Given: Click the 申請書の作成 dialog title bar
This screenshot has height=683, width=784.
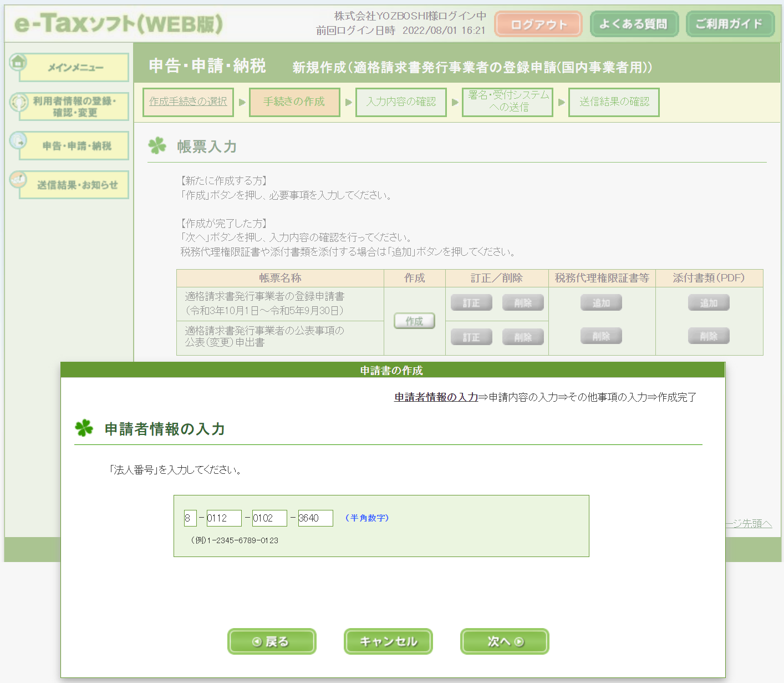Looking at the screenshot, I should click(393, 370).
